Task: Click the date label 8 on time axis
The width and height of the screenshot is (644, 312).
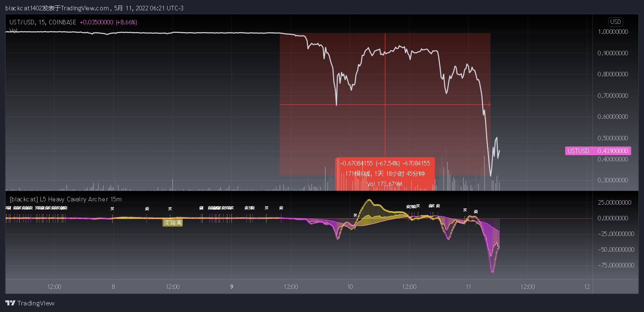Action: [x=113, y=286]
